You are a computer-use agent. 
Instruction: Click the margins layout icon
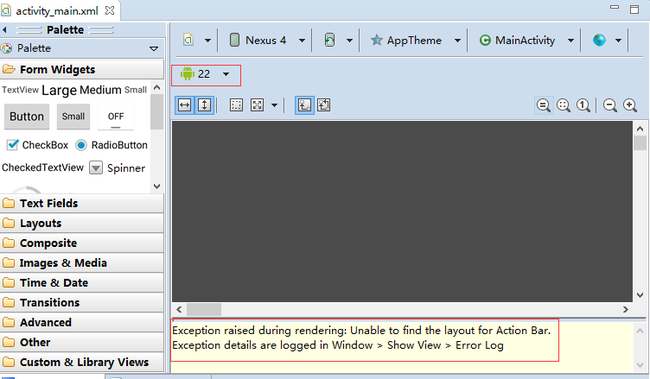[x=236, y=105]
